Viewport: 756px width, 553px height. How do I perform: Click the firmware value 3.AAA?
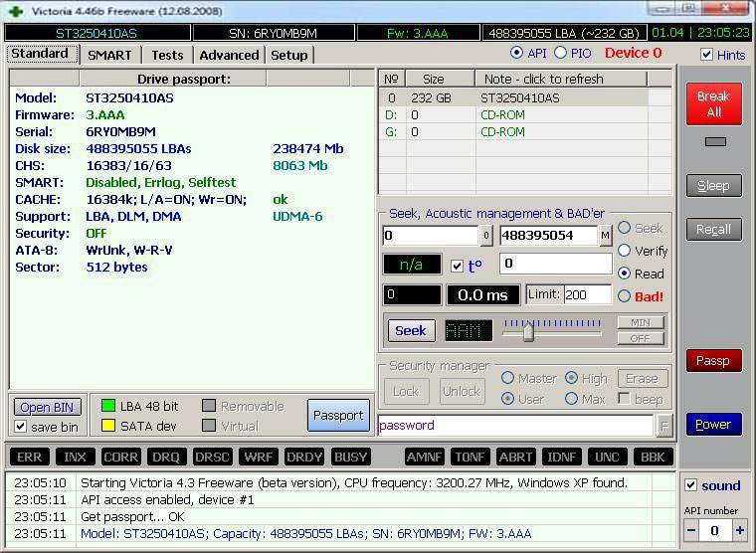105,114
